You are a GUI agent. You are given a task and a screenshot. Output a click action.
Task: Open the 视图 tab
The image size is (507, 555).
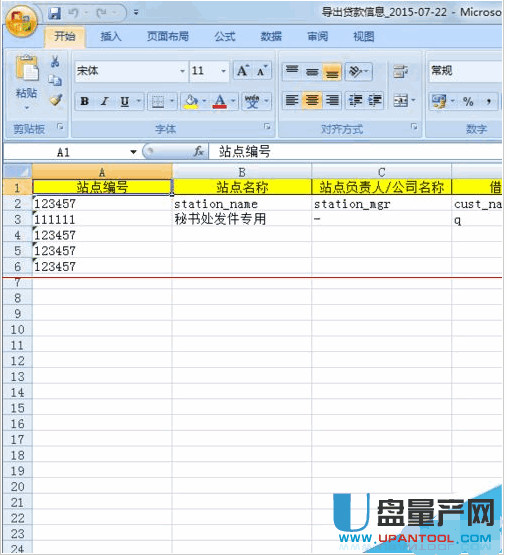coord(364,36)
